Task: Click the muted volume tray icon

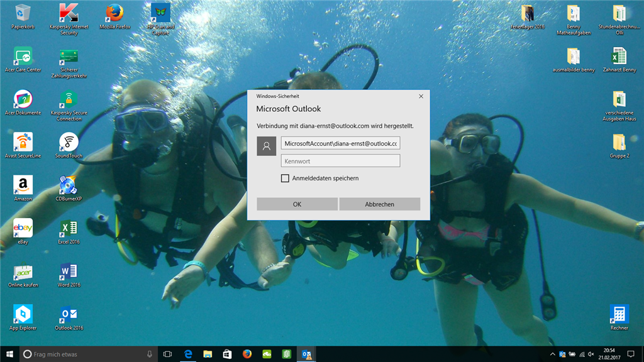Action: pyautogui.click(x=591, y=354)
